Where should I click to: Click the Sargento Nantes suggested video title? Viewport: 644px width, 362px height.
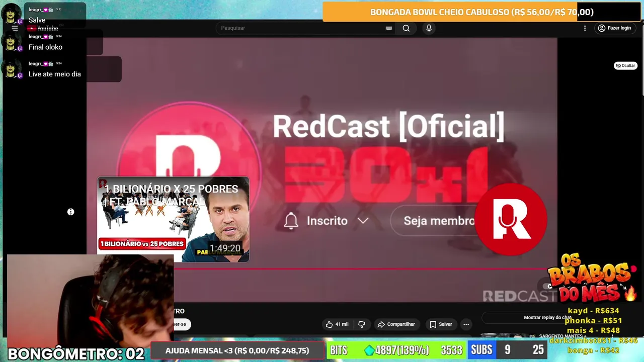coord(562,336)
